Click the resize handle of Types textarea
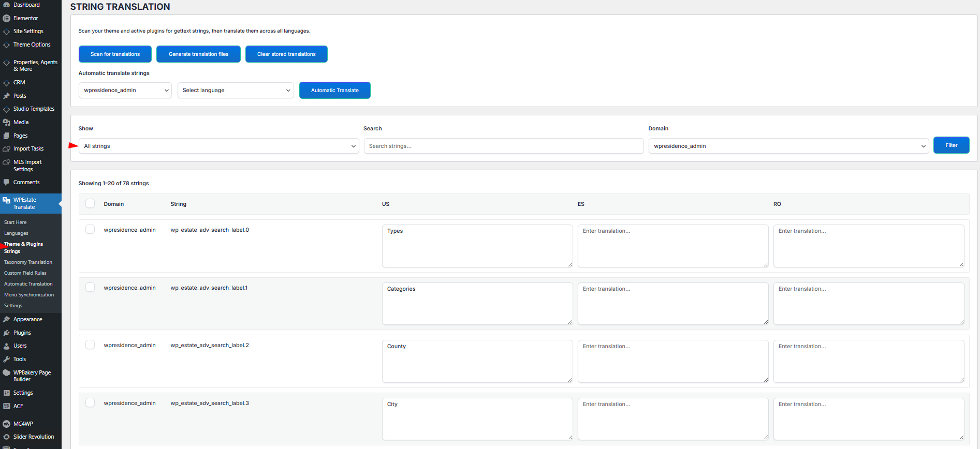 point(570,264)
